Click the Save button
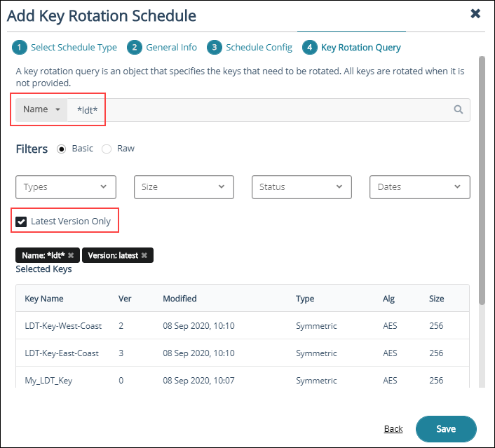 [x=446, y=429]
